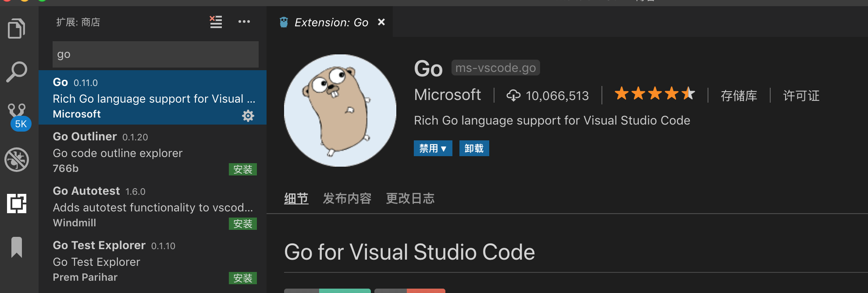Switch to the 更改日志 changelog tab

coord(410,198)
